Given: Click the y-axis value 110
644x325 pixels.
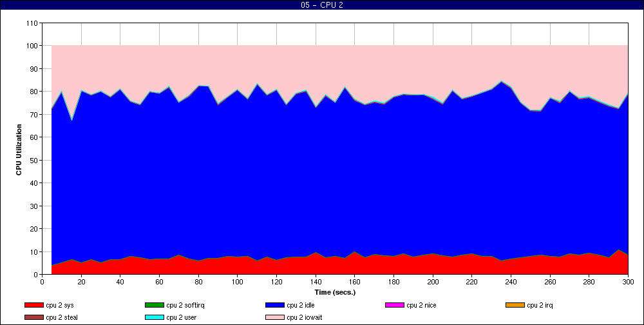Looking at the screenshot, I should click(x=32, y=23).
